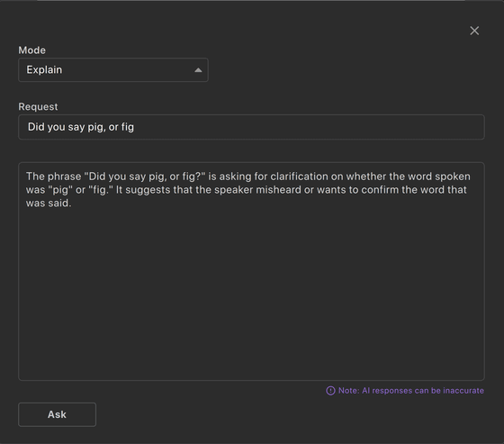Image resolution: width=504 pixels, height=444 pixels.
Task: Click the 'Request' label
Action: (x=38, y=106)
